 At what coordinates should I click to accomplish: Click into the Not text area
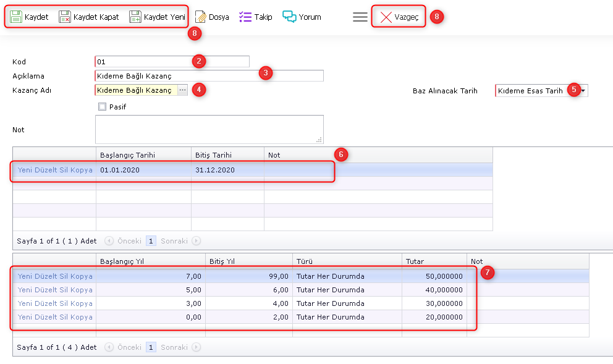click(x=209, y=129)
